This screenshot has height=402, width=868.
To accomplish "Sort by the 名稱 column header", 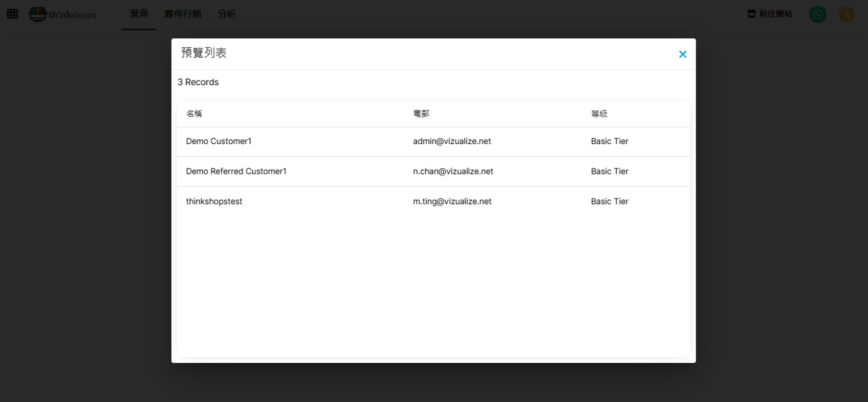I will click(x=194, y=114).
